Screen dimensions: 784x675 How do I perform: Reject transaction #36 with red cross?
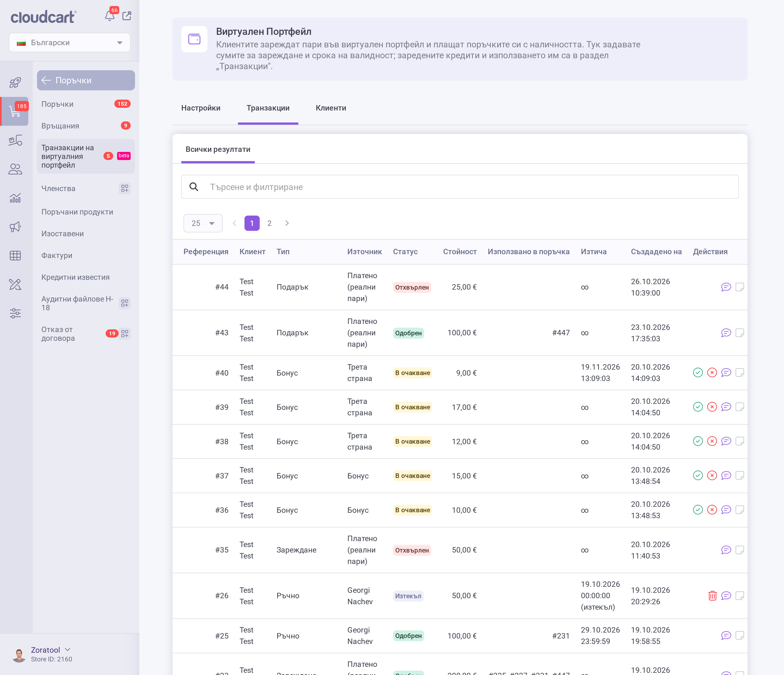pos(712,510)
